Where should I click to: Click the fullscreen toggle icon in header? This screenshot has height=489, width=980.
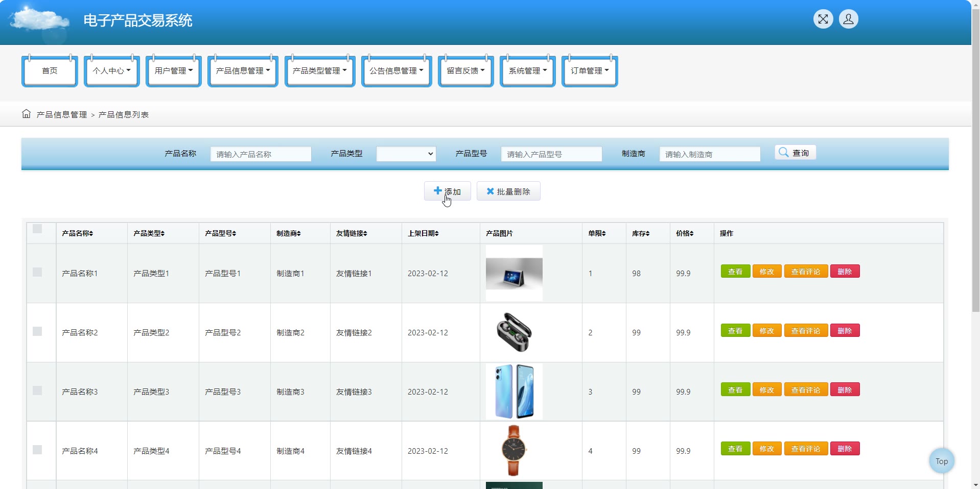click(823, 19)
